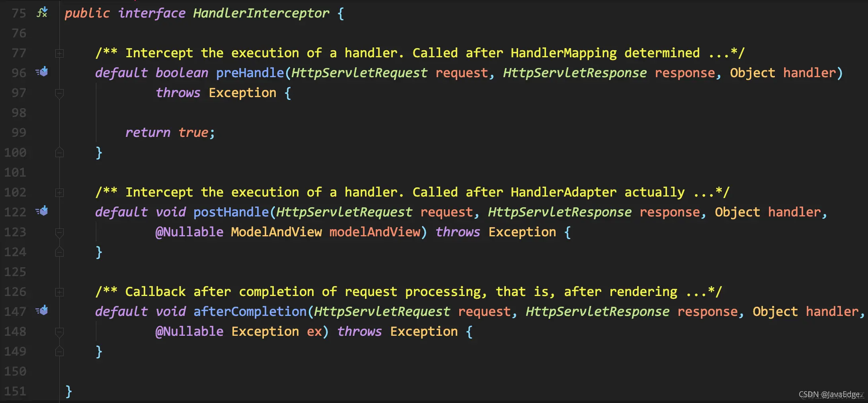Collapse the postHandle body at line 123
The height and width of the screenshot is (403, 868).
[59, 233]
